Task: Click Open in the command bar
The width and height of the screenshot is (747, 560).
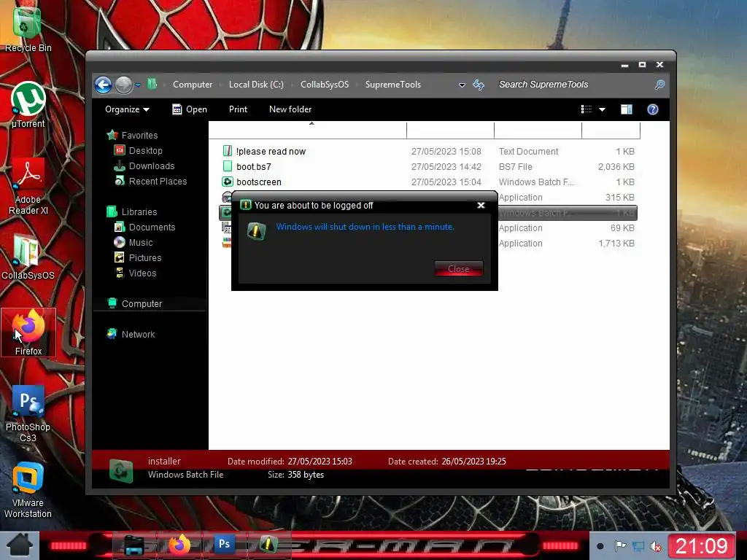Action: coord(189,109)
